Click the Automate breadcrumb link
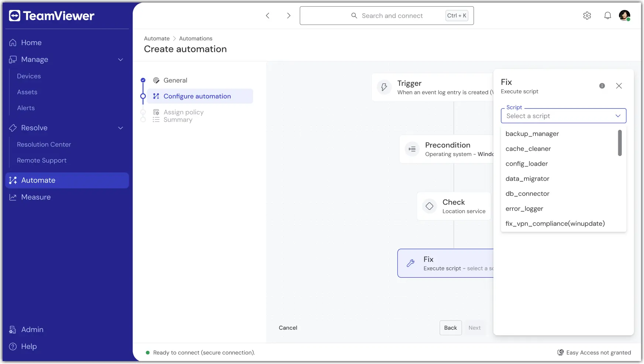 tap(157, 39)
